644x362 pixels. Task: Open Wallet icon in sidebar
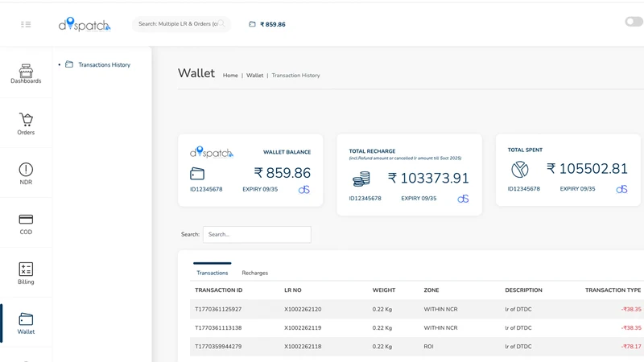pyautogui.click(x=26, y=319)
